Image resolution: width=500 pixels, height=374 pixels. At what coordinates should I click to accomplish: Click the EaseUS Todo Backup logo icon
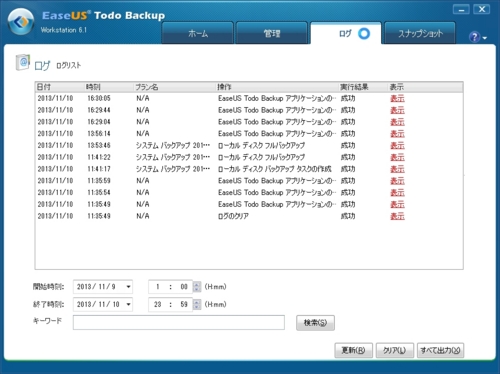pos(21,22)
